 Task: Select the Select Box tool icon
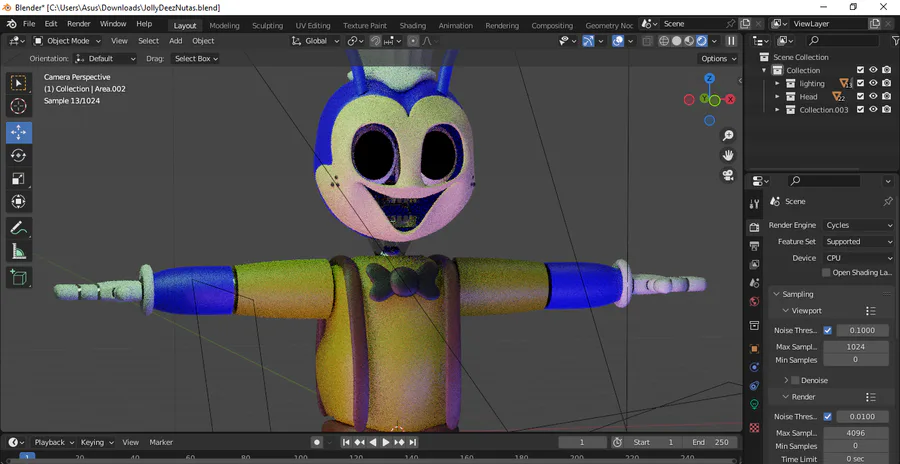coord(18,83)
